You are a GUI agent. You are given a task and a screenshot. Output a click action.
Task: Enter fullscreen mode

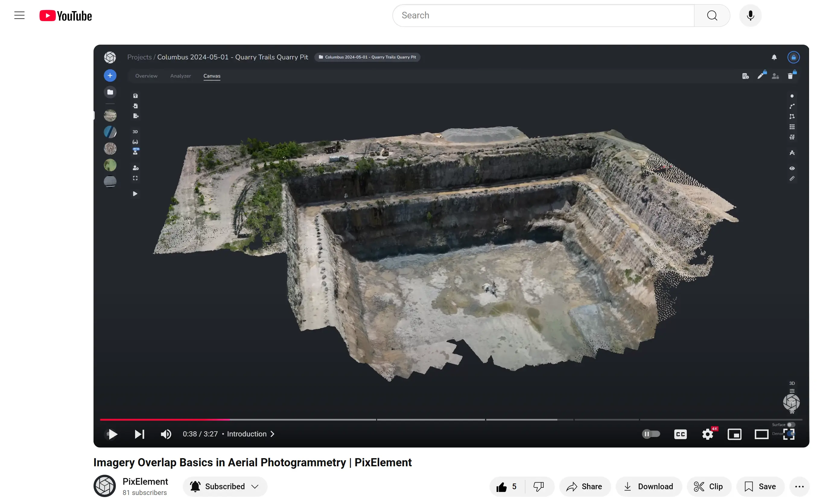[789, 434]
